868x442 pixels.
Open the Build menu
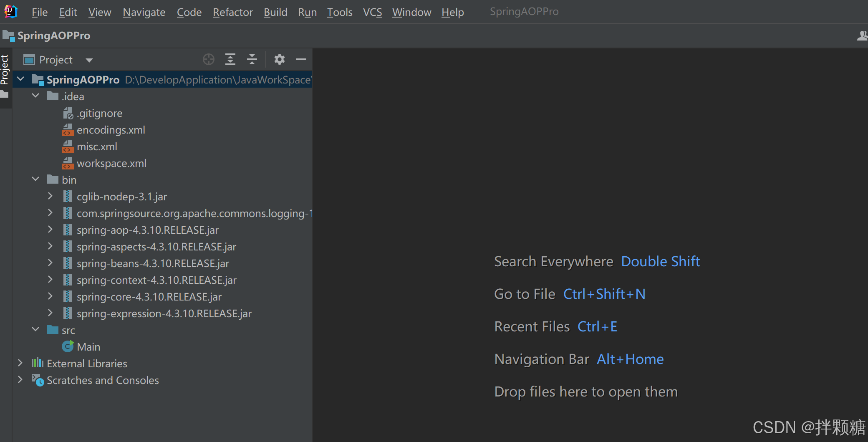[275, 13]
